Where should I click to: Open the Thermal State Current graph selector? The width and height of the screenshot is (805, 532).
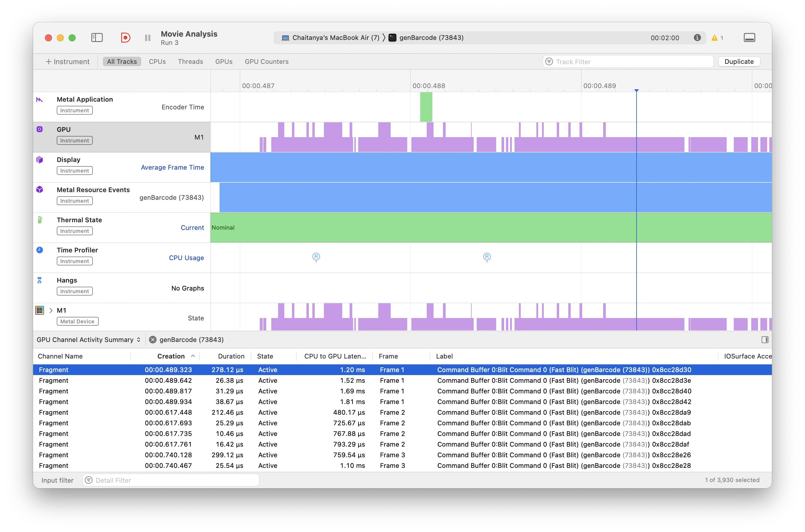(x=192, y=228)
